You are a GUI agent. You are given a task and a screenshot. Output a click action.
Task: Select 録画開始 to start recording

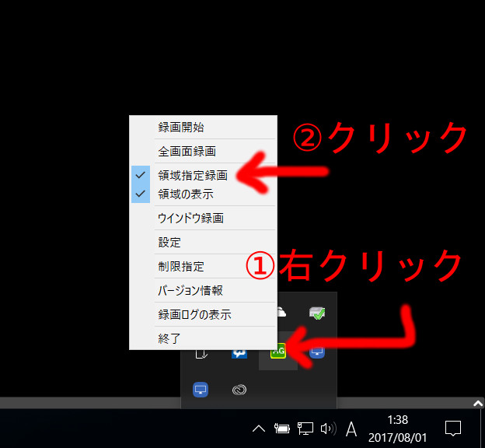(203, 128)
